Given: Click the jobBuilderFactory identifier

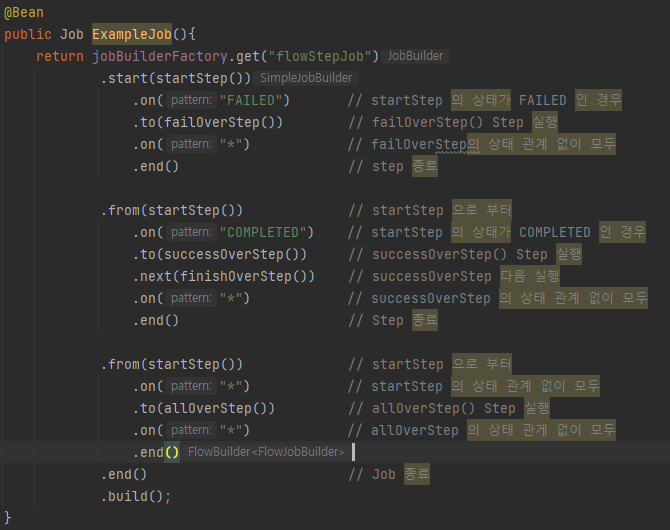Looking at the screenshot, I should pos(160,56).
